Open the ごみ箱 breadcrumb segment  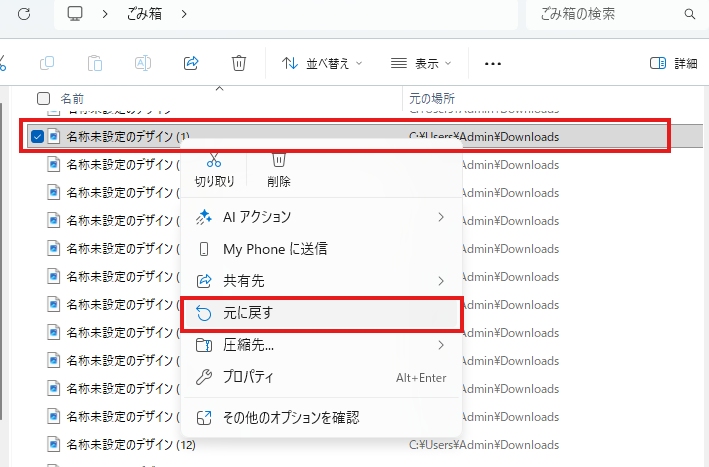(x=144, y=14)
